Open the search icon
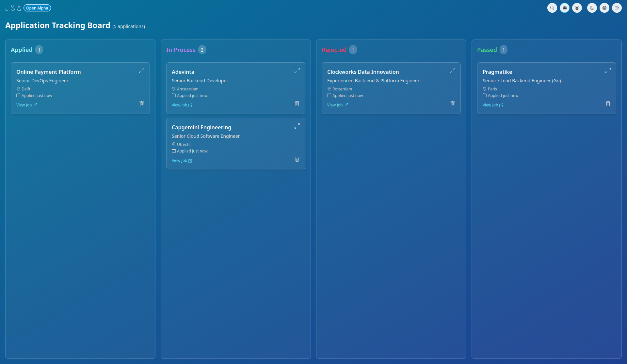This screenshot has height=364, width=627. tap(552, 8)
